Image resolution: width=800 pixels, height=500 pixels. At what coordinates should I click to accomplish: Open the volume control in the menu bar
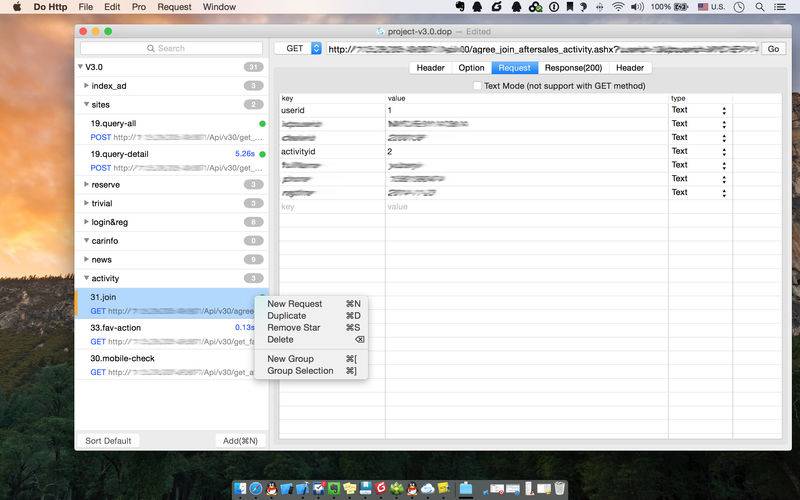point(637,7)
